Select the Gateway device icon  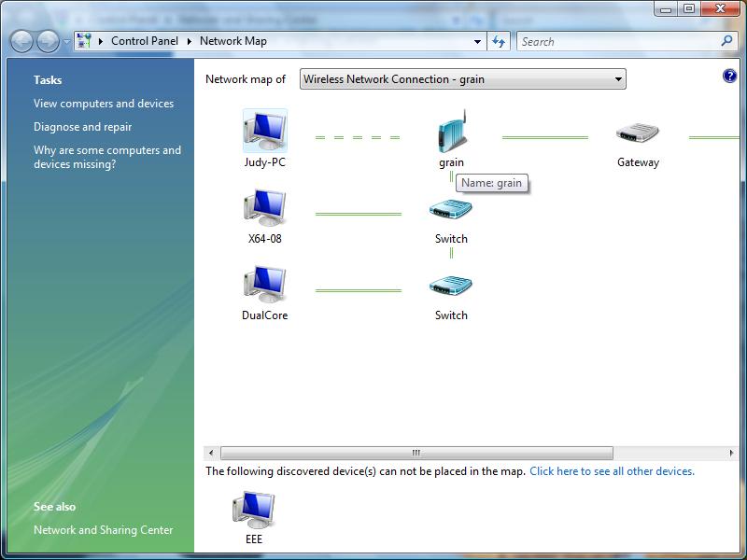tap(638, 133)
